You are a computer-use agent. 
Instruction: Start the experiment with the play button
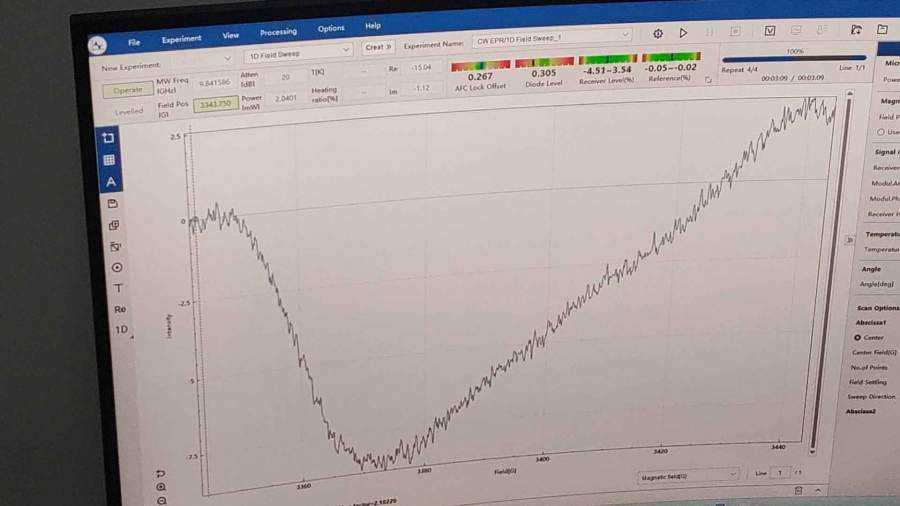[x=684, y=33]
